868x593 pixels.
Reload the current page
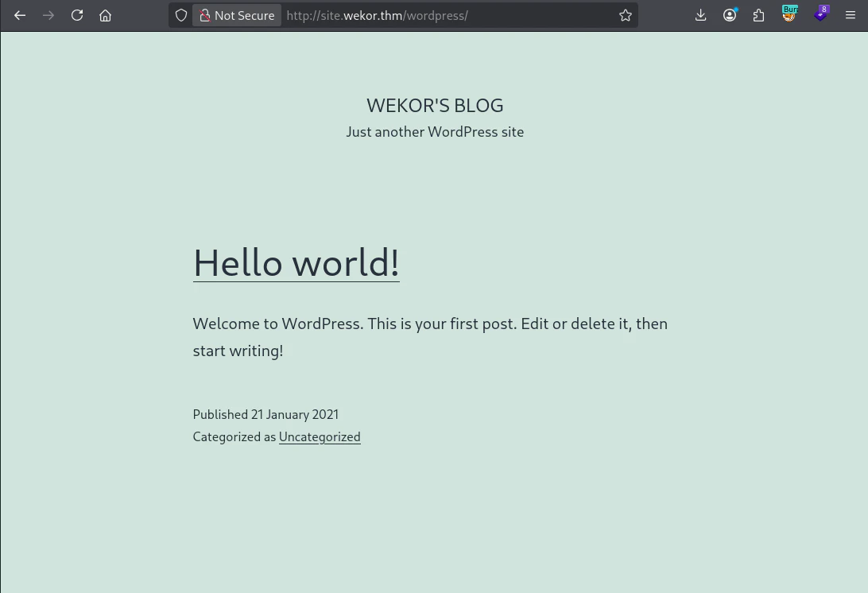coord(77,16)
